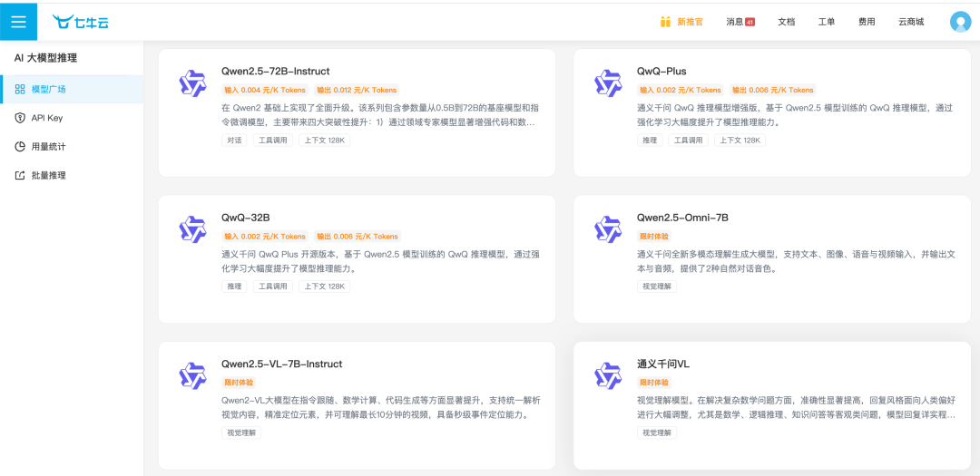Viewport: 980px width, 476px height.
Task: Click the 工具调用 tag on Qwen2.5-72B-Instruct
Action: point(273,140)
